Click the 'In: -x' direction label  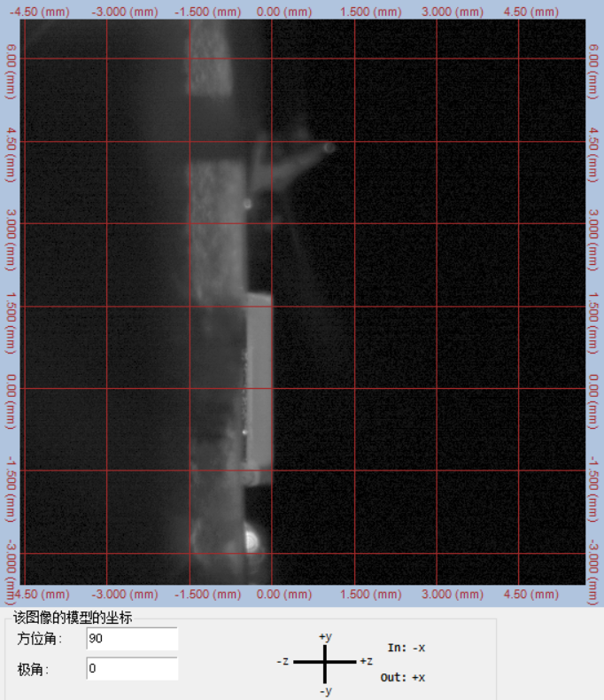click(407, 648)
